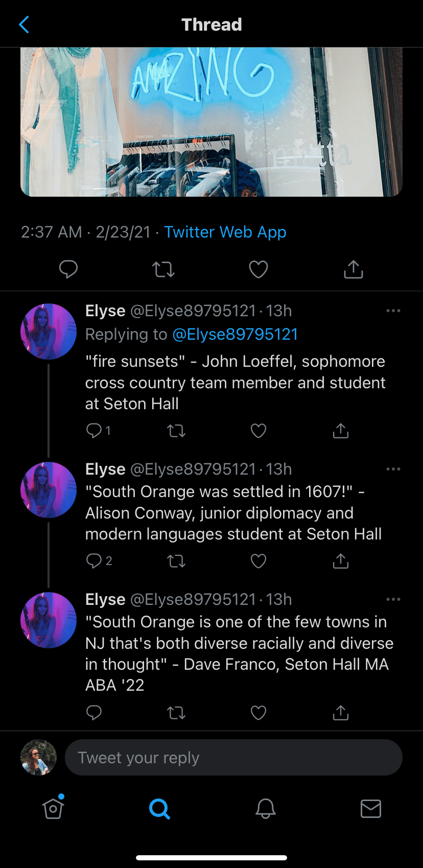
Task: Tap the Tweet your reply field
Action: tap(233, 758)
